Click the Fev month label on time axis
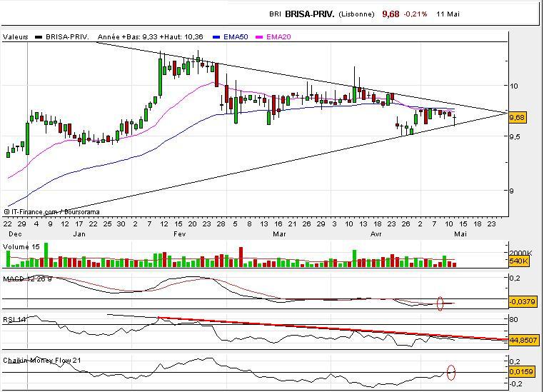Screen dimensions: 544x392 coord(179,233)
